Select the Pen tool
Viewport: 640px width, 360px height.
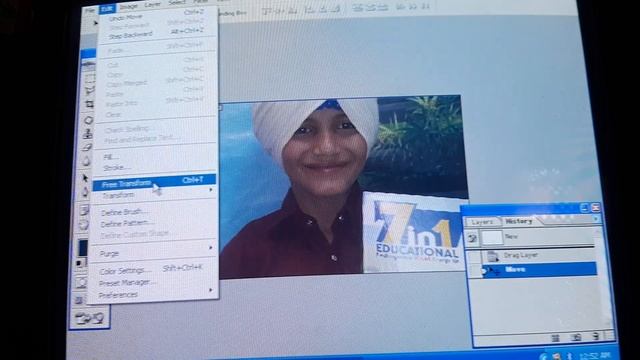[x=85, y=192]
